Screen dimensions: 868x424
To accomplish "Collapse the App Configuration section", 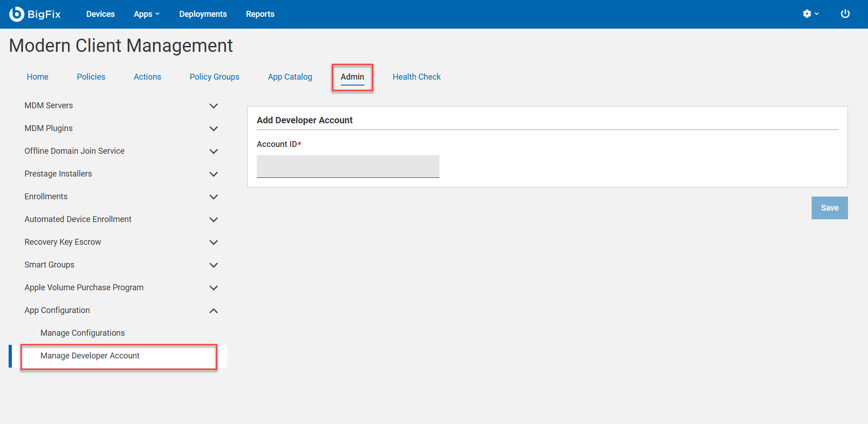I will [214, 311].
